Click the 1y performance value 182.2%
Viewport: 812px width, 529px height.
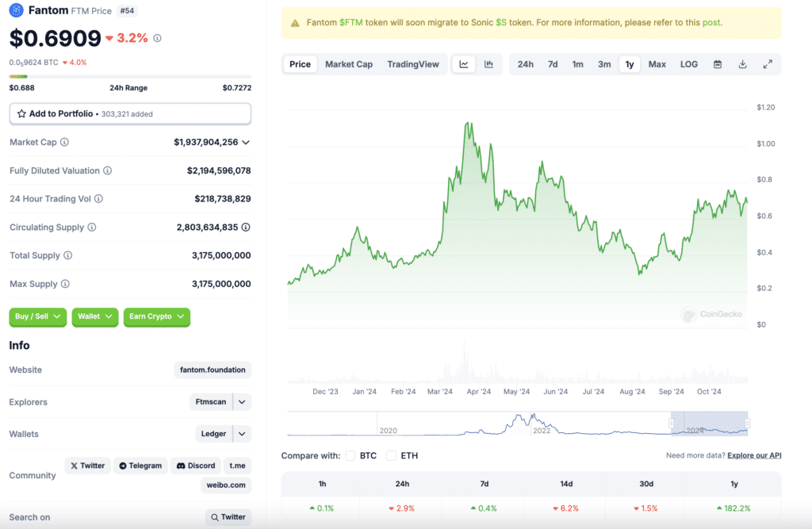pyautogui.click(x=733, y=508)
